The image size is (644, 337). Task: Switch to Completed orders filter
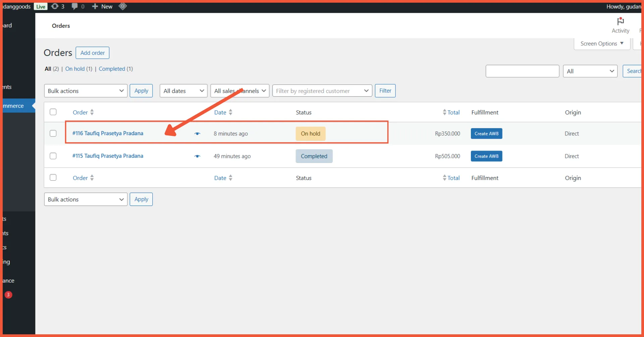tap(112, 69)
